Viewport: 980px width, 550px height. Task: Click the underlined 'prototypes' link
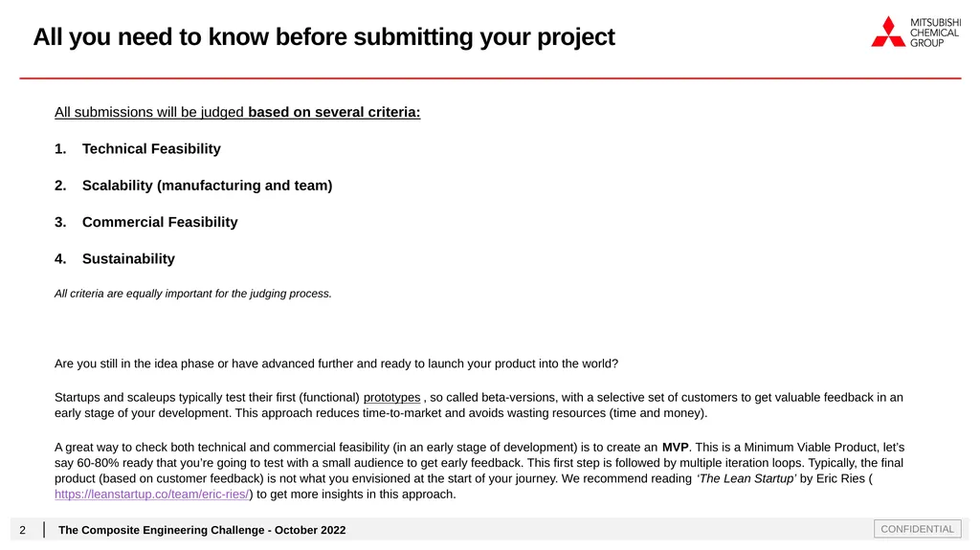(391, 398)
